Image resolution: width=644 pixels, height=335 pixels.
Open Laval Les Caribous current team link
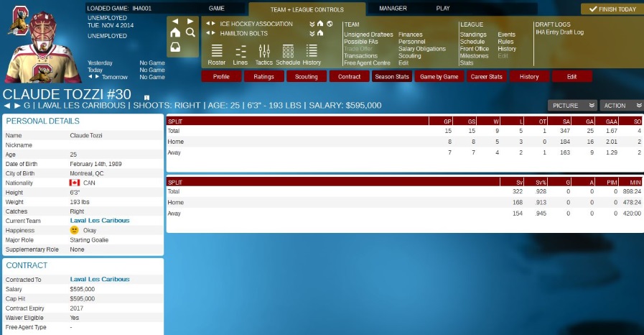tap(100, 221)
